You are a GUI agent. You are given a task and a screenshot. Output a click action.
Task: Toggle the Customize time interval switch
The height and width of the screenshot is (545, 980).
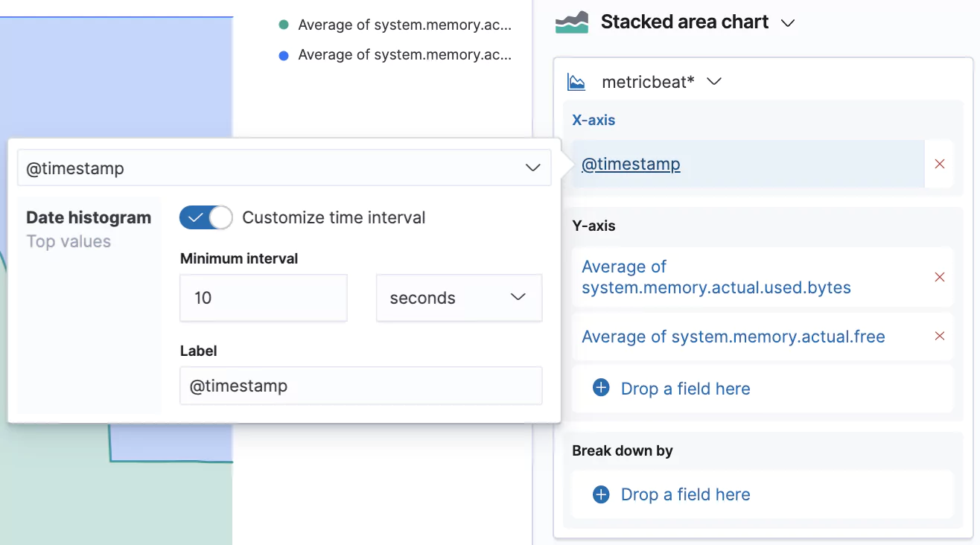point(206,217)
